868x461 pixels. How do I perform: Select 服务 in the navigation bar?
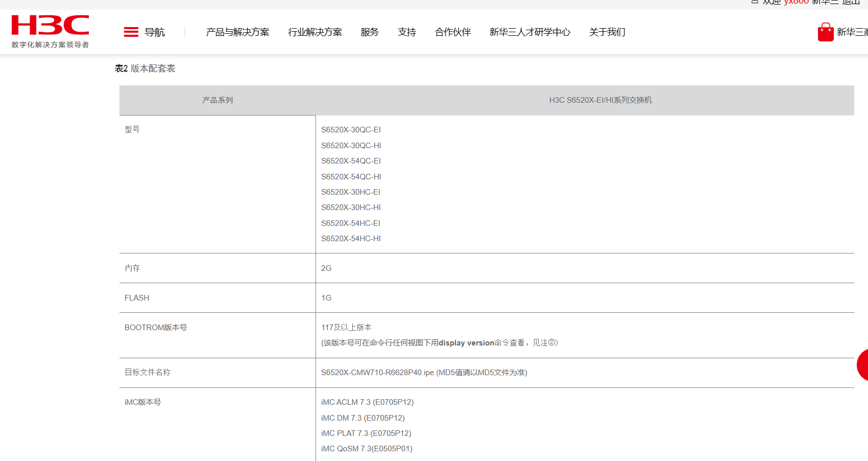point(370,32)
